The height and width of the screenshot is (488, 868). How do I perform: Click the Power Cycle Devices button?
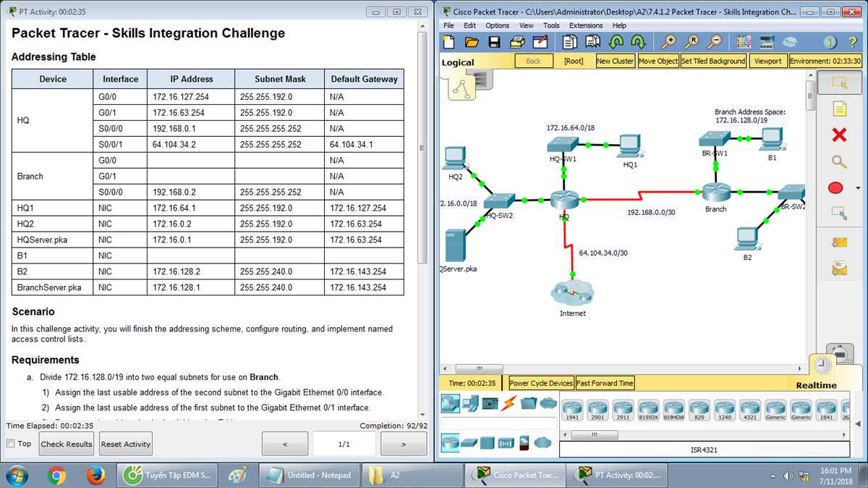tap(541, 383)
